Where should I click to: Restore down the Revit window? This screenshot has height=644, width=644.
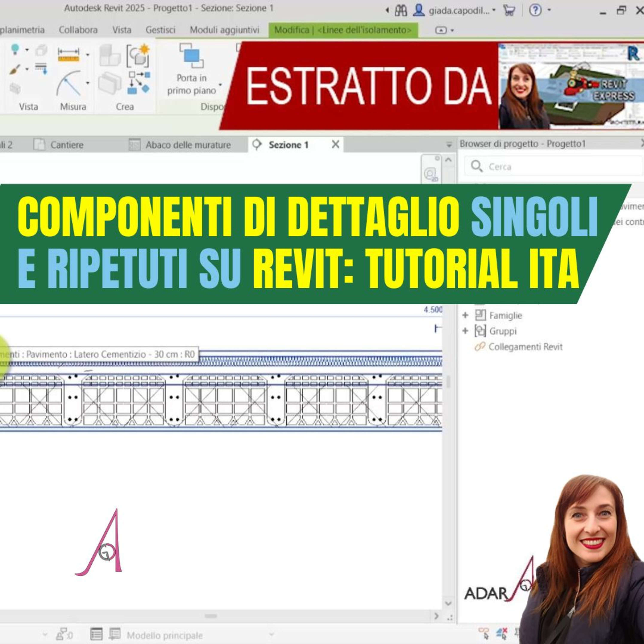click(621, 11)
